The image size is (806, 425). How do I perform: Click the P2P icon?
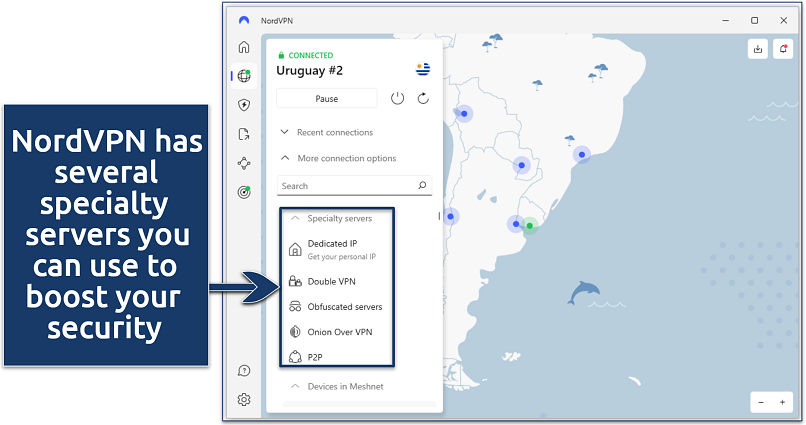[x=295, y=357]
